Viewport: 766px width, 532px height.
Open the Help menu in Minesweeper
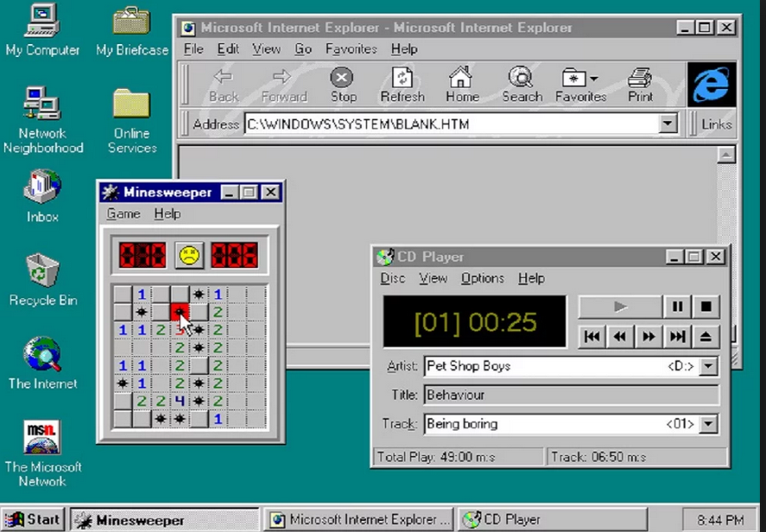point(167,213)
